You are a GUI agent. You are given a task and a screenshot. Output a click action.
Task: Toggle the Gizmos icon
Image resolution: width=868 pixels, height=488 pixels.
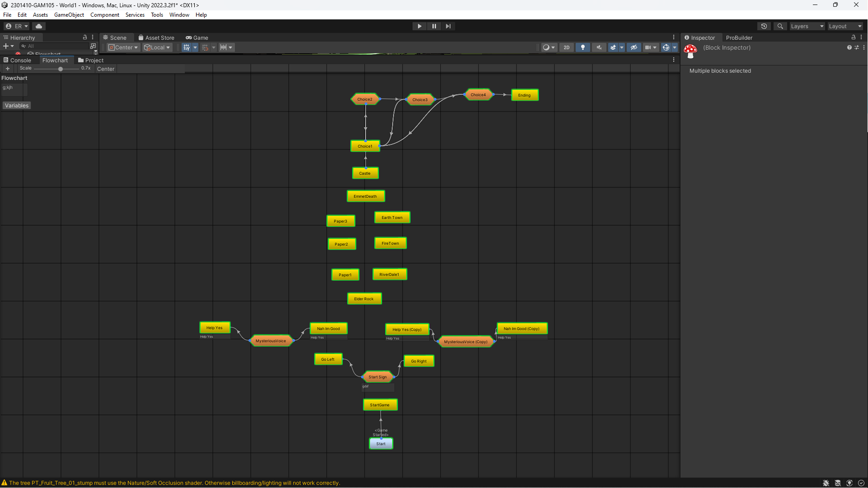coord(666,47)
